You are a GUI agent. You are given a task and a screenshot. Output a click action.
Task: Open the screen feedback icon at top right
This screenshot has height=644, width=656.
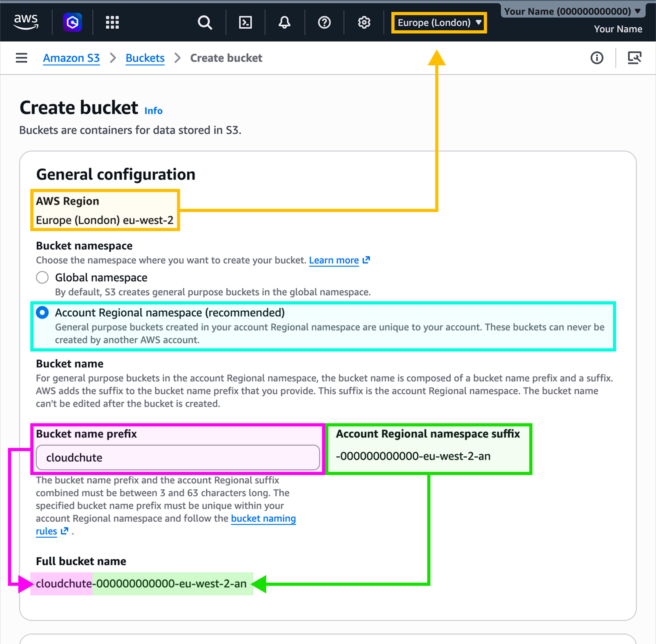tap(634, 58)
